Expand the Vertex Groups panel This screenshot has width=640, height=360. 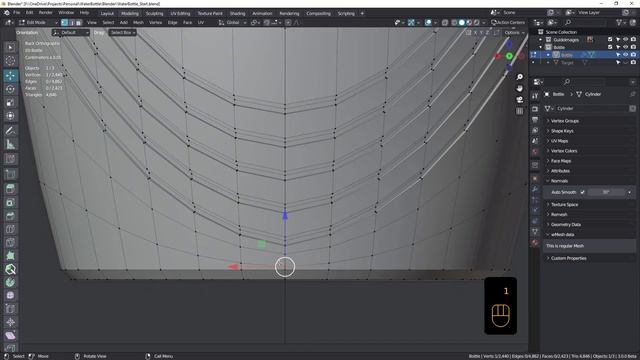564,121
